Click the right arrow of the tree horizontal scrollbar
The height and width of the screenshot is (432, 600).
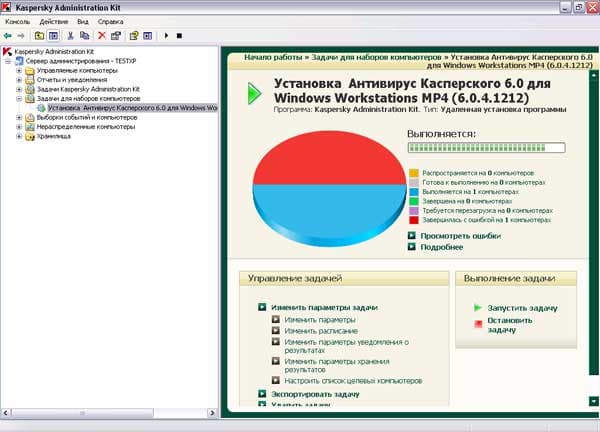212,413
